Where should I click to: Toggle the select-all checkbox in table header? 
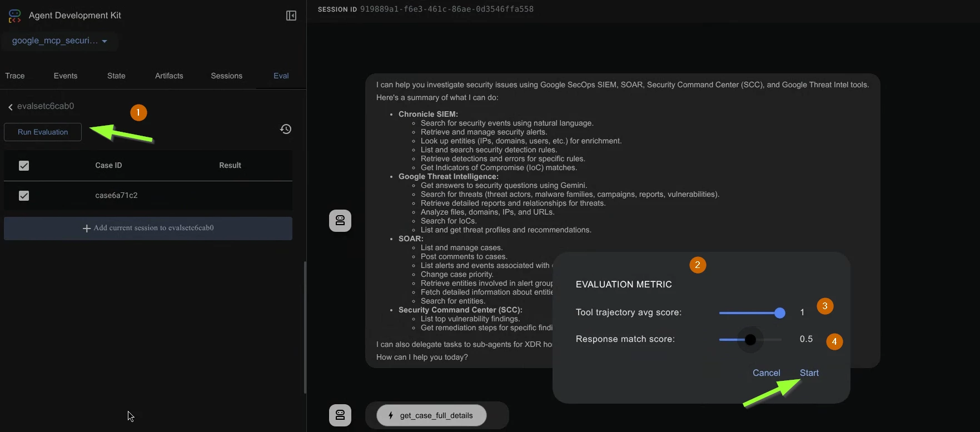pyautogui.click(x=24, y=166)
